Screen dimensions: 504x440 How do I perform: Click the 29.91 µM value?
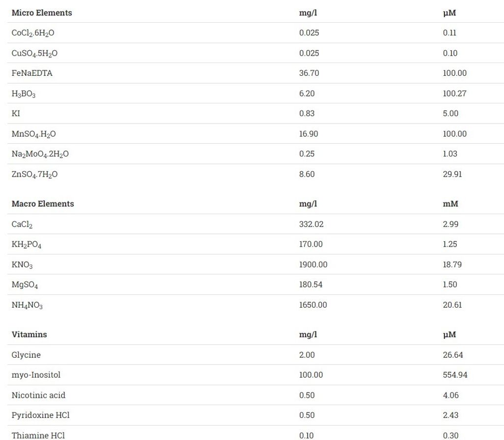(x=452, y=174)
